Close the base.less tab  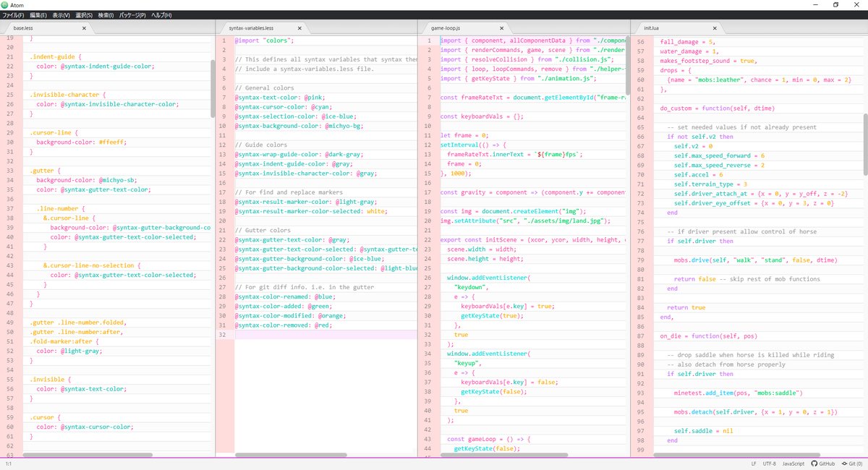coord(84,28)
